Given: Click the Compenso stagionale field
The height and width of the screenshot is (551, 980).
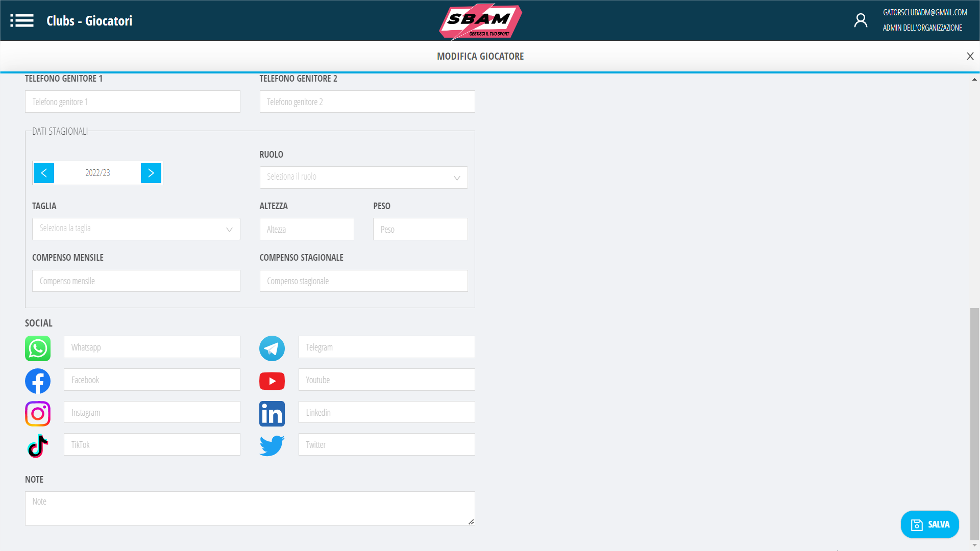Looking at the screenshot, I should (x=363, y=281).
